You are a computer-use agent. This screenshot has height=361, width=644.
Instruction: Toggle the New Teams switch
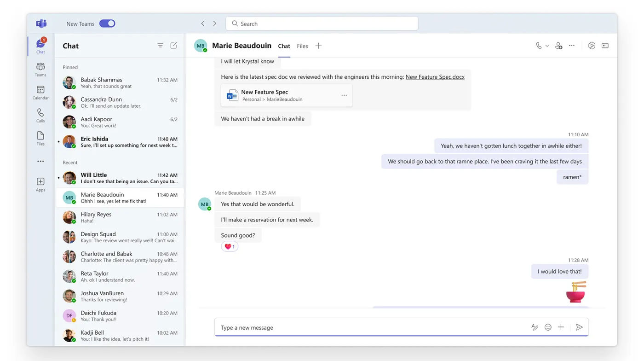[107, 23]
